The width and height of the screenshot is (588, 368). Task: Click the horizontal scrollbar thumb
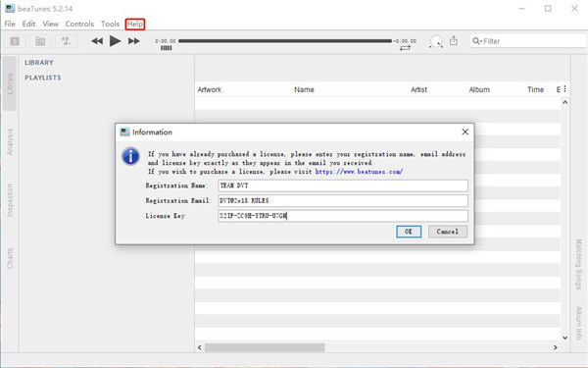pos(265,347)
